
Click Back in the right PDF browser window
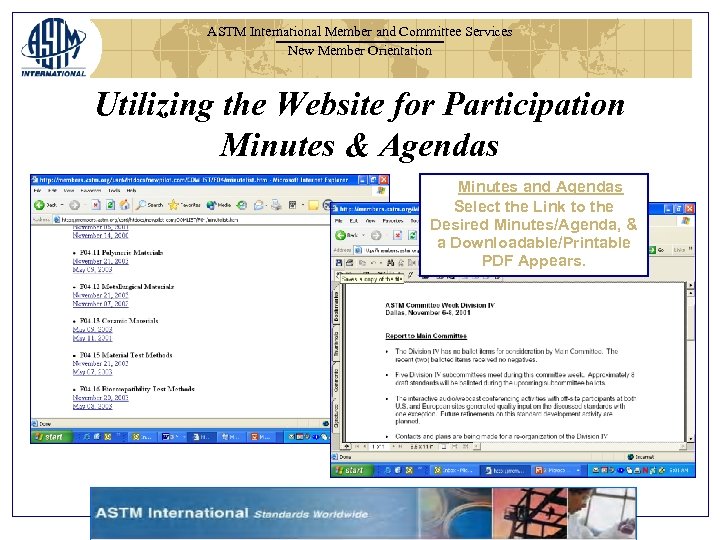[347, 235]
